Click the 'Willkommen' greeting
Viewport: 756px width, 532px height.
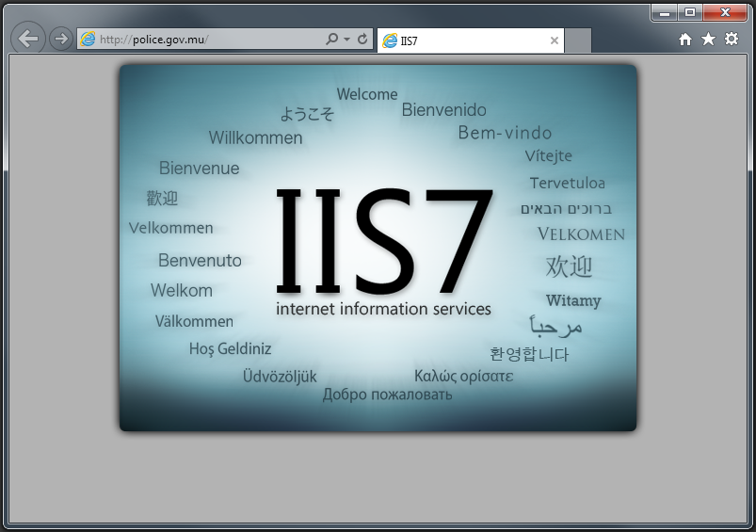(x=255, y=138)
